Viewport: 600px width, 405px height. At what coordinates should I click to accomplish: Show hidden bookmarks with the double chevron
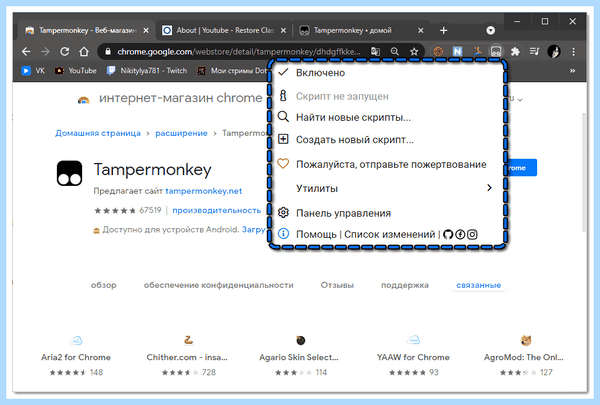572,71
